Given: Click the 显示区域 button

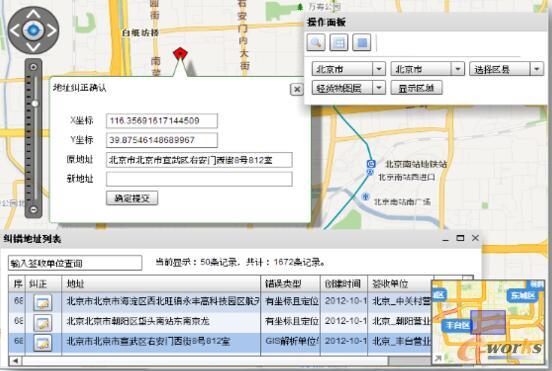Looking at the screenshot, I should coord(416,88).
